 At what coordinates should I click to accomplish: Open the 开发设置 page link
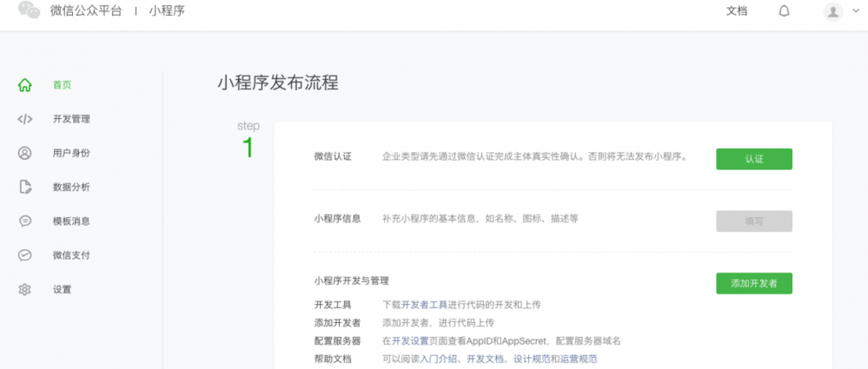(410, 341)
